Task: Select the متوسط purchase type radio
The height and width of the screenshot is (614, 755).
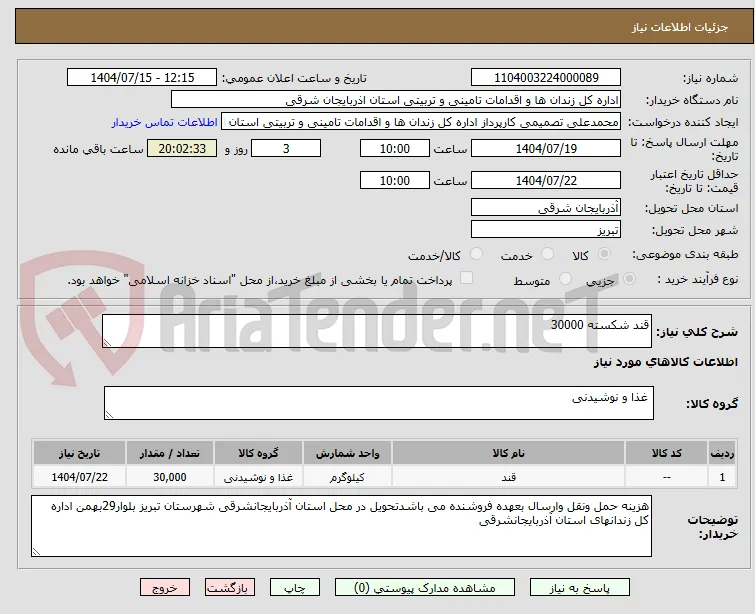Action: coord(565,279)
